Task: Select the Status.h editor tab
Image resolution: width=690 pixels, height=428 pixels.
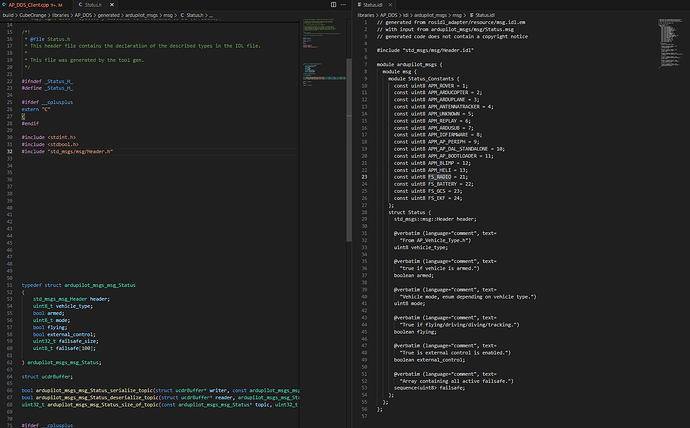Action: pos(93,5)
